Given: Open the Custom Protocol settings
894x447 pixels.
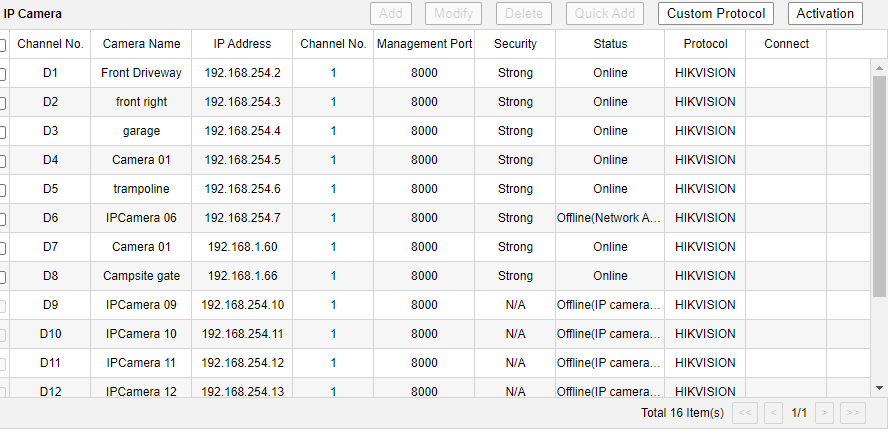Looking at the screenshot, I should coord(716,14).
